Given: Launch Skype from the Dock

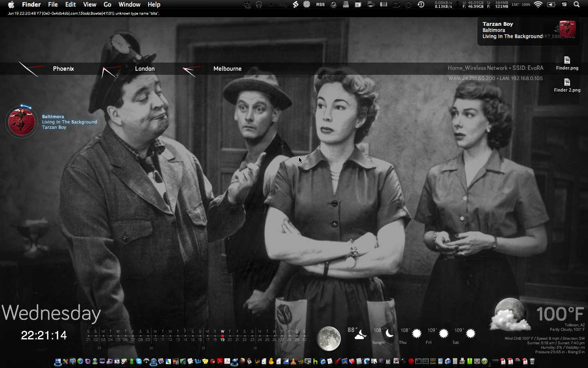Looking at the screenshot, I should pos(139,361).
